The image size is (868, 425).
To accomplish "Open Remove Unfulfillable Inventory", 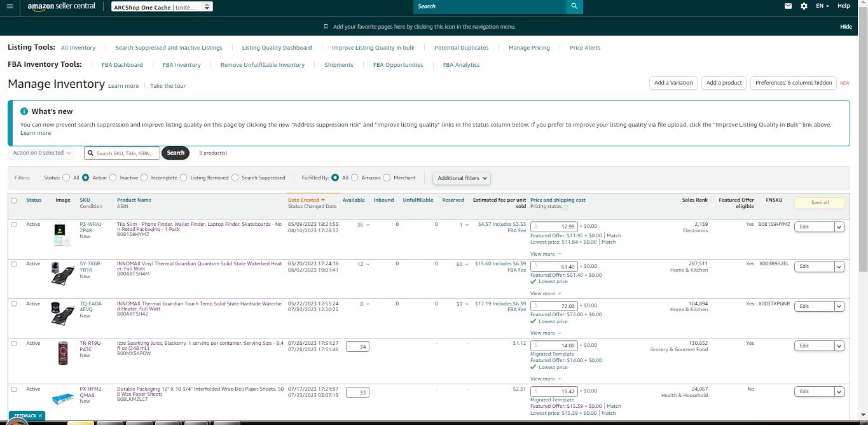I will pyautogui.click(x=263, y=65).
